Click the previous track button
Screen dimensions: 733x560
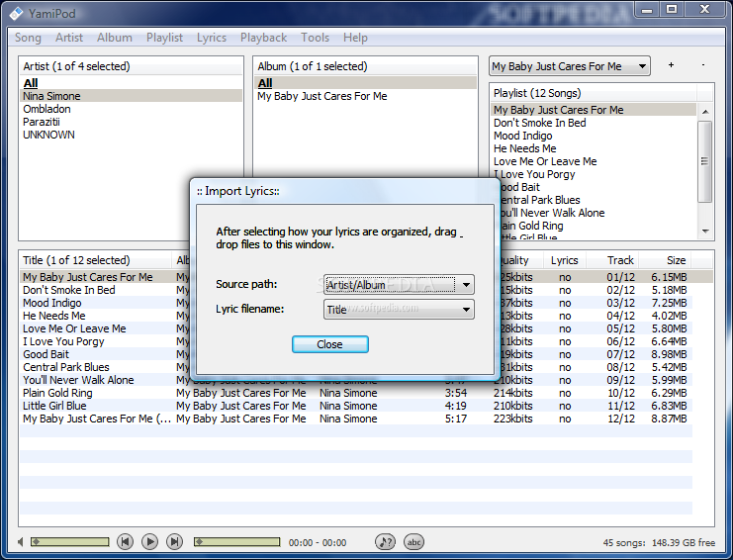point(125,542)
